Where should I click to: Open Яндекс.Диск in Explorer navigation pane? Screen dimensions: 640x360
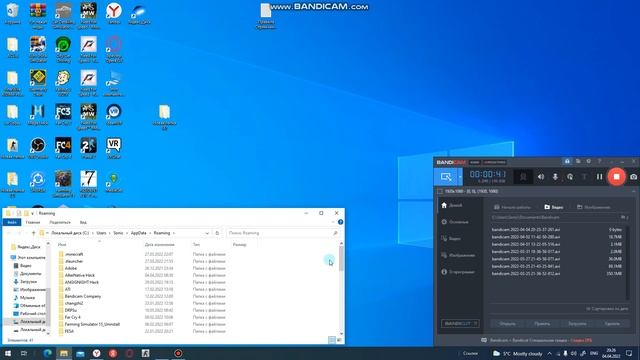(x=25, y=247)
